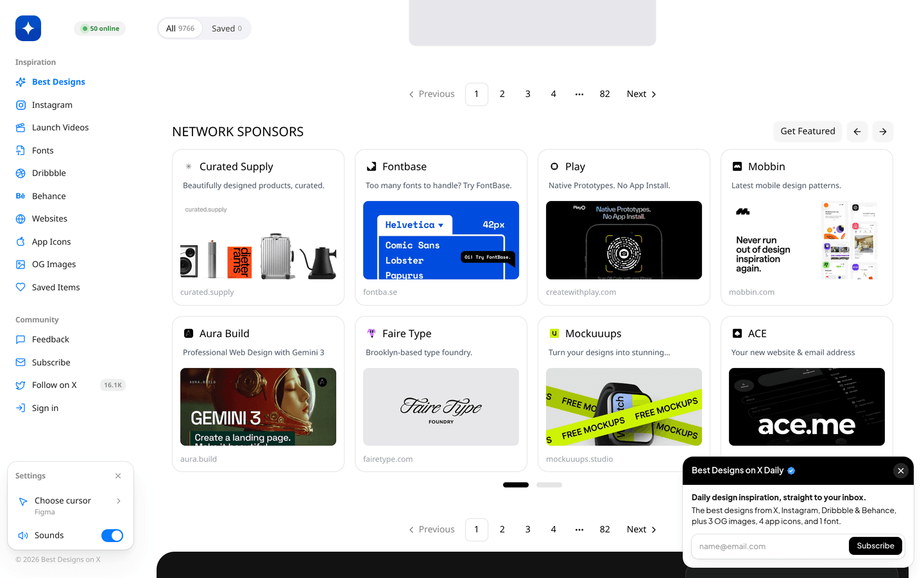
Task: Open the Feedback chat icon
Action: pyautogui.click(x=21, y=340)
